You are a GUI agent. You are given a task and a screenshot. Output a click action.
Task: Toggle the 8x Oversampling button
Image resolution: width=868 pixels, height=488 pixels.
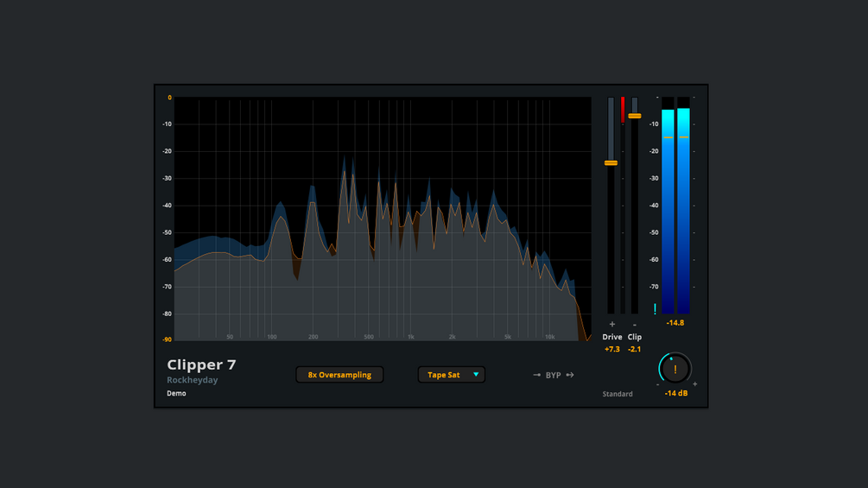tap(339, 375)
